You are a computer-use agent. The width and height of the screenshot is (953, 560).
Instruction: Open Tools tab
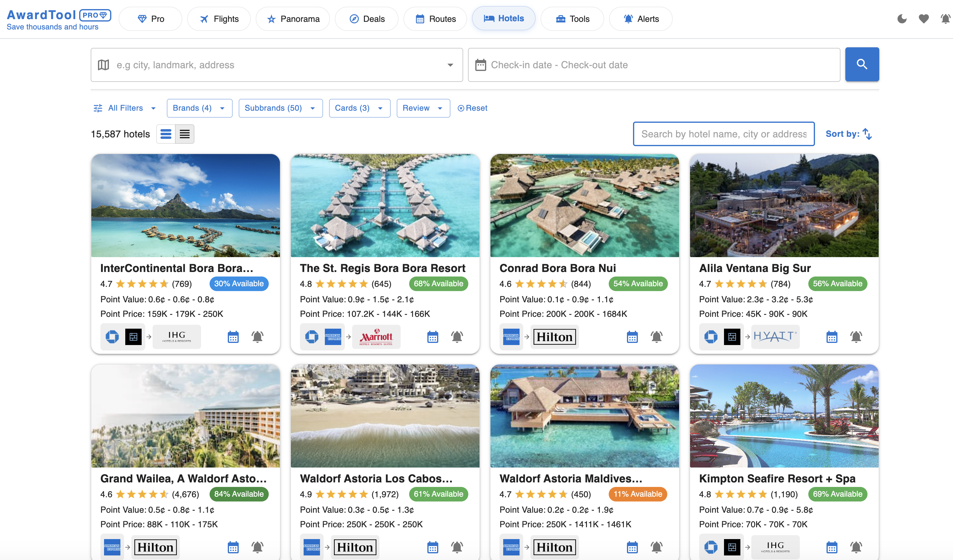[x=572, y=18]
